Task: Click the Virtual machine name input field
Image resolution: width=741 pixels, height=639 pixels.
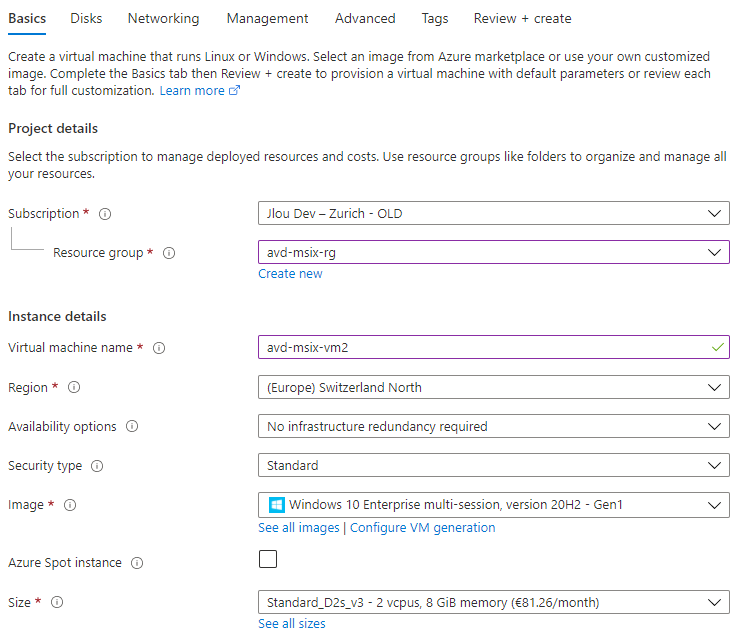Action: tap(493, 347)
